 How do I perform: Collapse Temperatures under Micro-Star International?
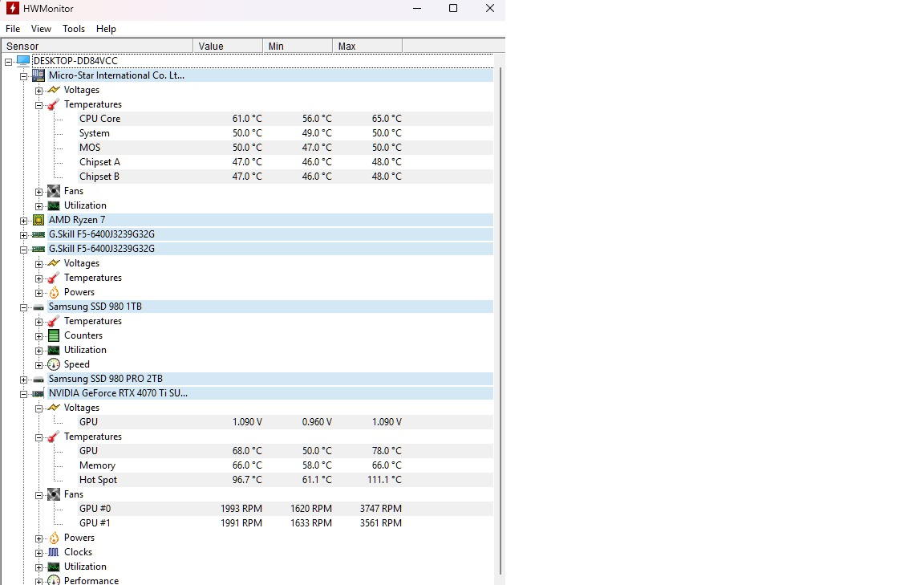38,105
